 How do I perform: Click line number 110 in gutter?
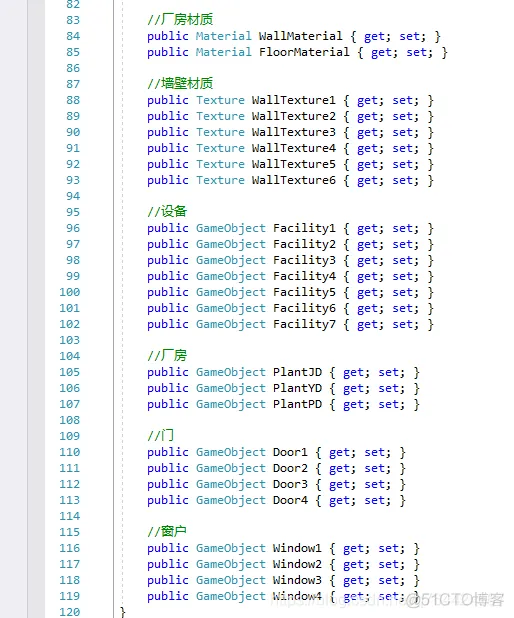pos(69,452)
